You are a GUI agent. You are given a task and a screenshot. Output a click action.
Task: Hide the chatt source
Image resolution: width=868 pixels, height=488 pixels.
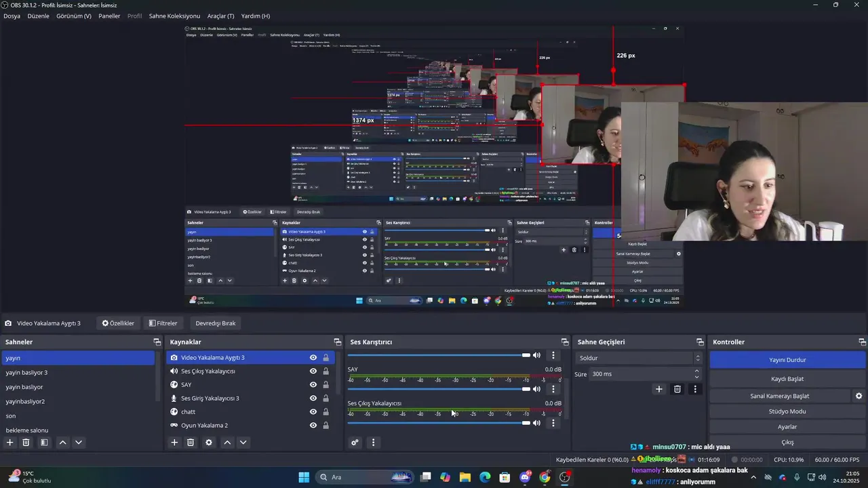313,412
